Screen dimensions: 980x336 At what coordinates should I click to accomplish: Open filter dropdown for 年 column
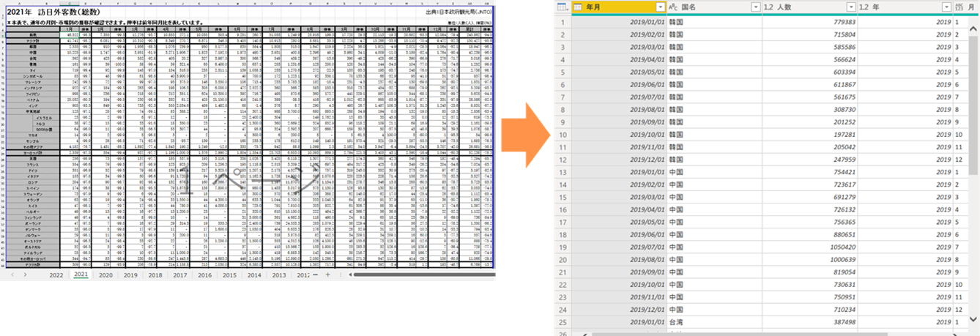[x=946, y=7]
